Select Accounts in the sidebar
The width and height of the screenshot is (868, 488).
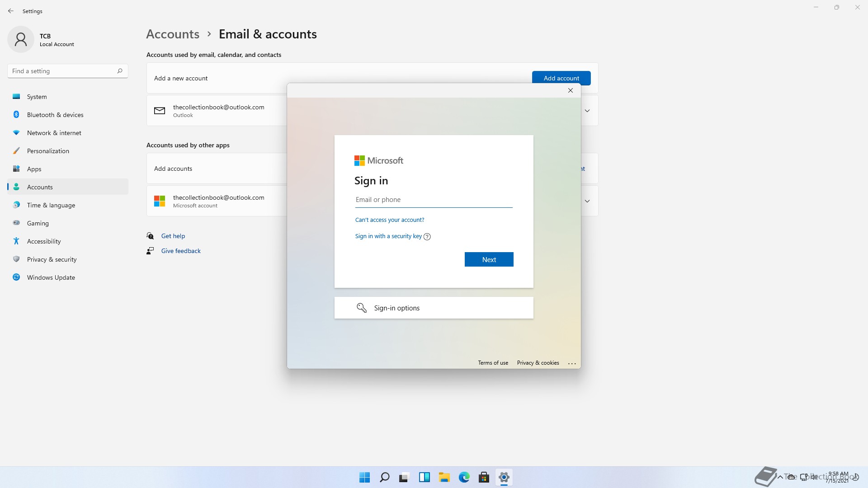pyautogui.click(x=68, y=187)
